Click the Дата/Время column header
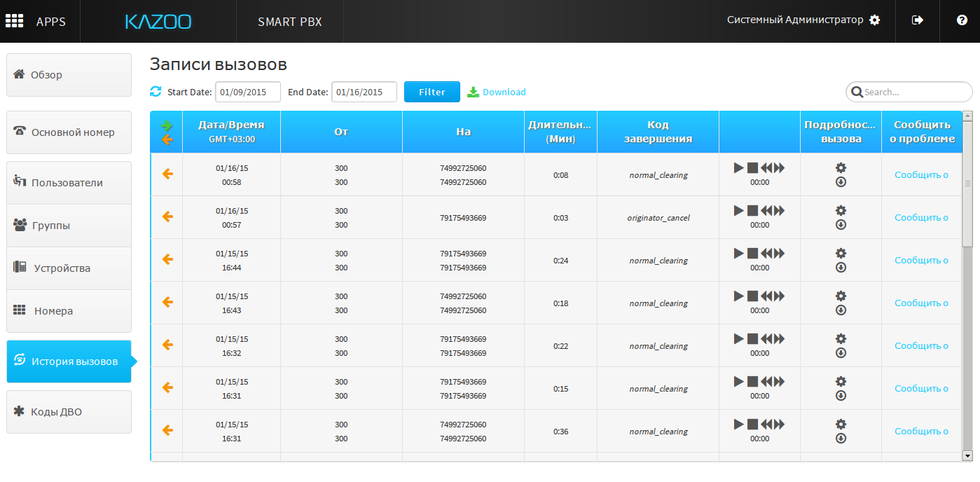The height and width of the screenshot is (482, 980). 231,132
